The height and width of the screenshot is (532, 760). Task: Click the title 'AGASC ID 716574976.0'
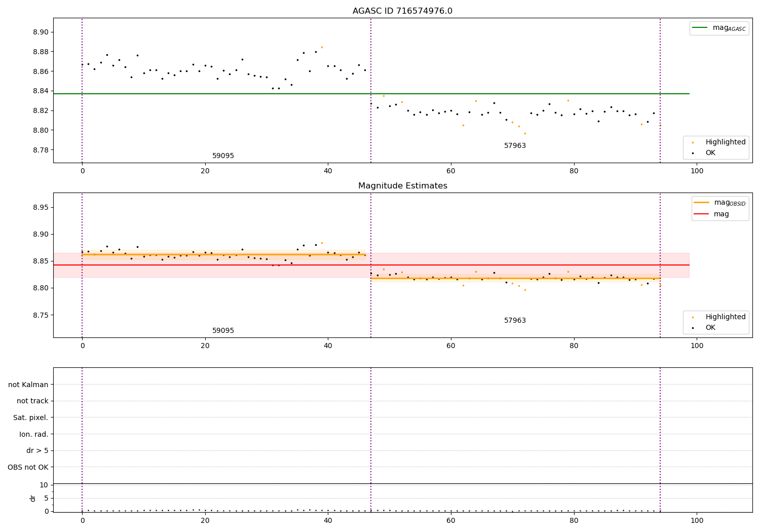pyautogui.click(x=402, y=11)
